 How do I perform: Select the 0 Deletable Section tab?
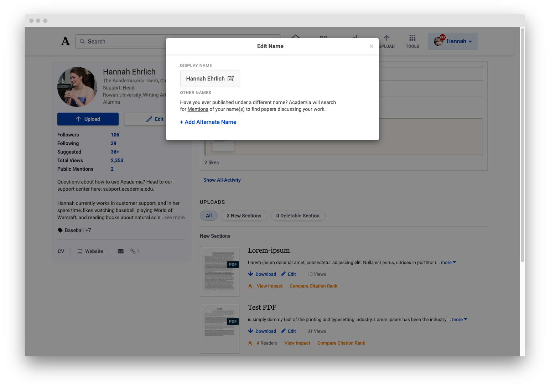tap(298, 216)
